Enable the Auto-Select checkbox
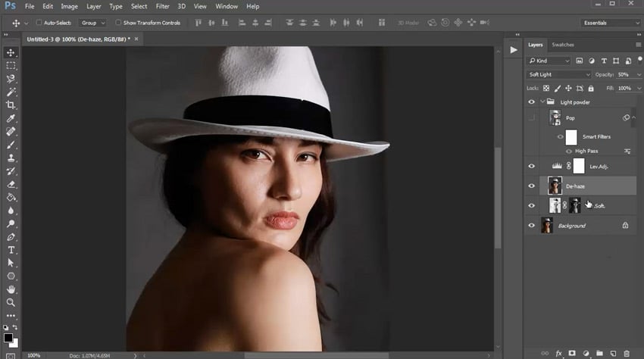This screenshot has height=359, width=644. [38, 23]
